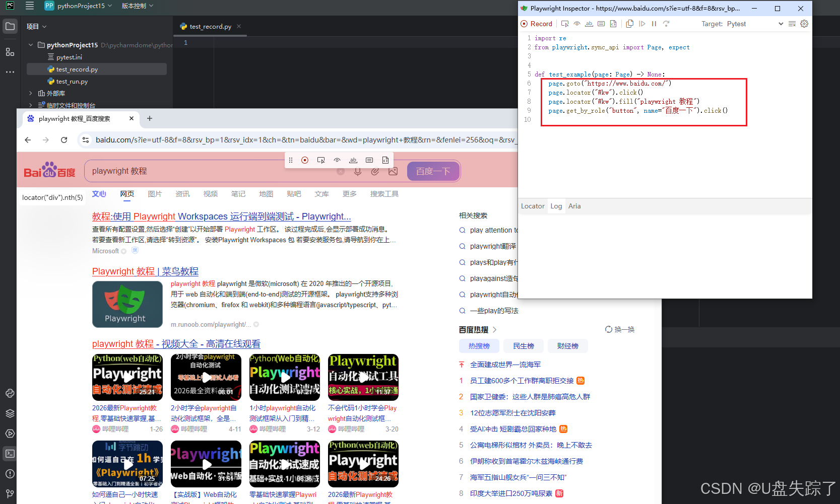Switch to Aria tab in Inspector

click(574, 206)
